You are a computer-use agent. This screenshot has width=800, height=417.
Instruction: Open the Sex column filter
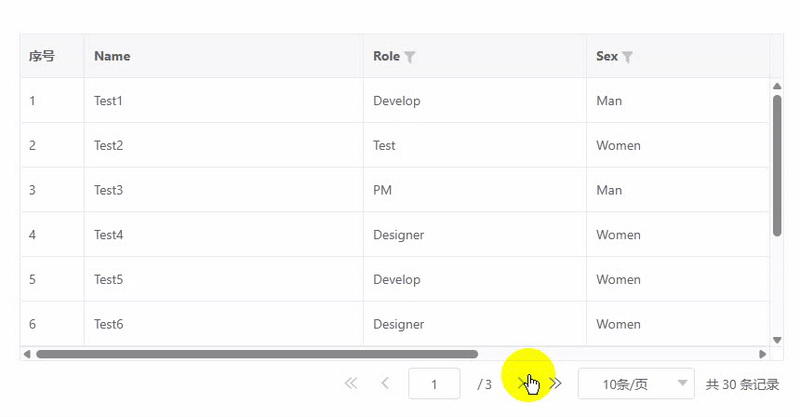(628, 57)
